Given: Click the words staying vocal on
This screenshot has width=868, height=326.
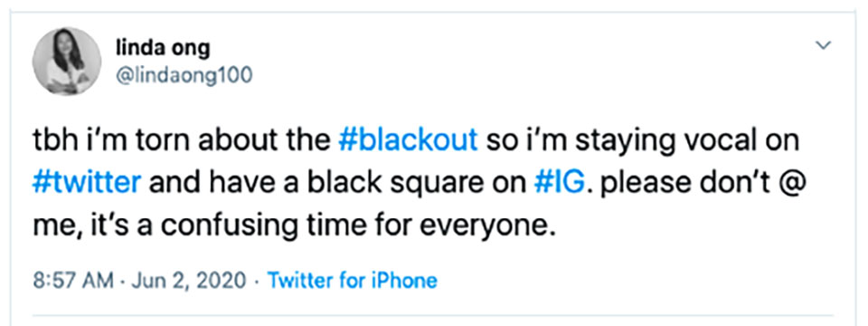Looking at the screenshot, I should coord(686,141).
